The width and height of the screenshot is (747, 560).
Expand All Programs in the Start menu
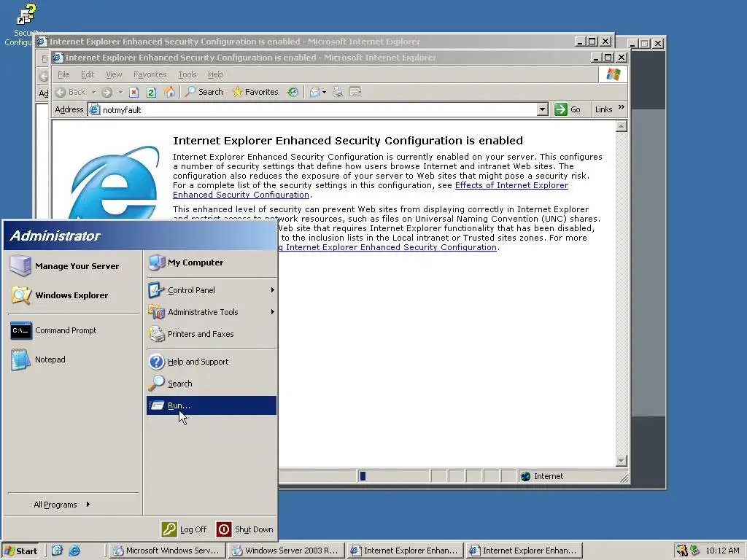click(x=62, y=505)
